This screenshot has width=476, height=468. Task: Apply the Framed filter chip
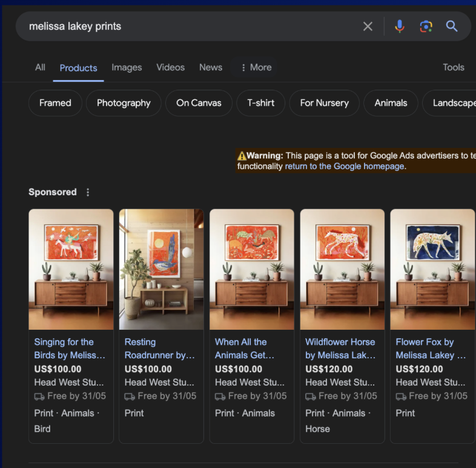pyautogui.click(x=55, y=103)
